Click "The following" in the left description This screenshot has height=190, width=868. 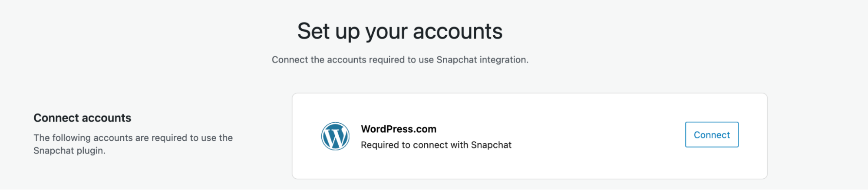tap(62, 138)
